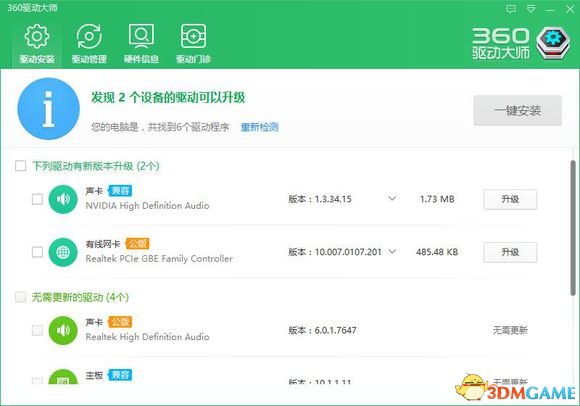
Task: Expand version dropdown for NVIDIA audio 1.3.34.15
Action: [392, 199]
